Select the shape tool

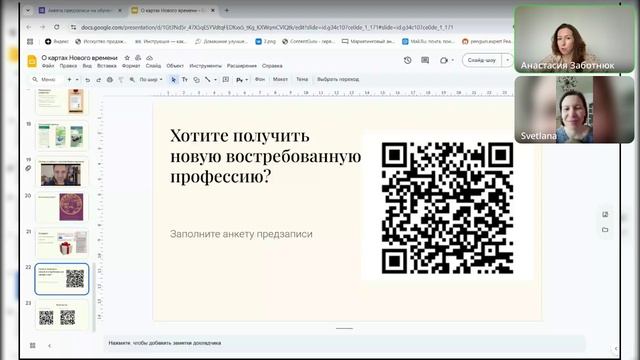tap(196, 80)
